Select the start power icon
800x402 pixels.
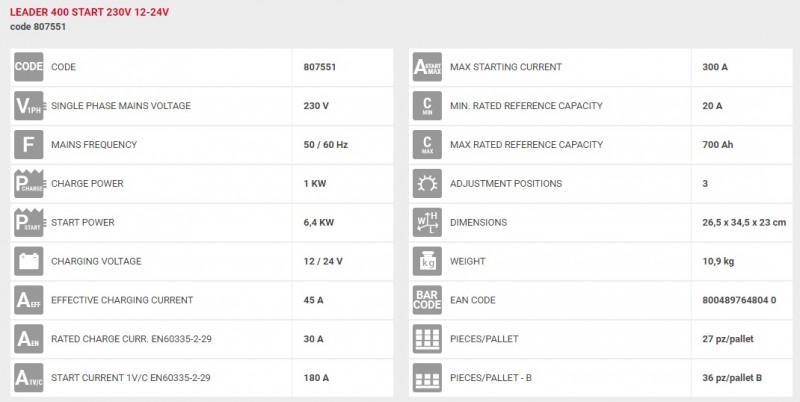28,223
